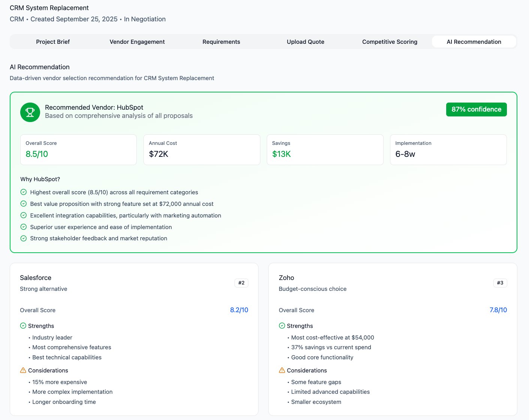Click the checkmark beside "Strong stakeholder feedback"
The height and width of the screenshot is (420, 529).
tap(23, 238)
